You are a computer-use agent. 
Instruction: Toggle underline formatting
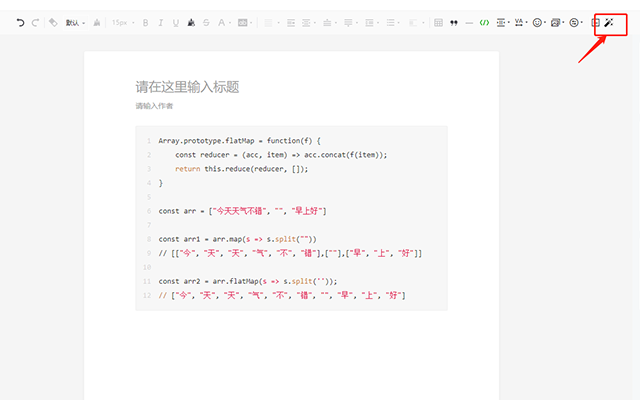(176, 23)
